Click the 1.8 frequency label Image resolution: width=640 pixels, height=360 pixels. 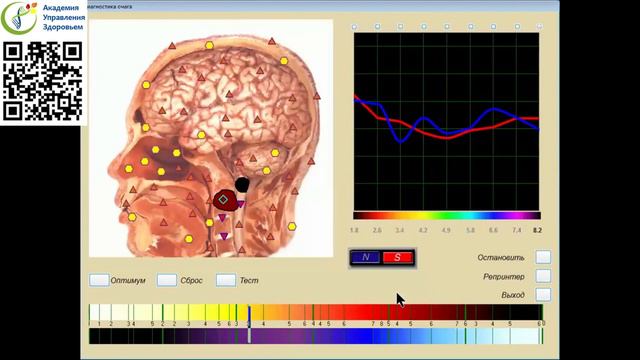(354, 230)
